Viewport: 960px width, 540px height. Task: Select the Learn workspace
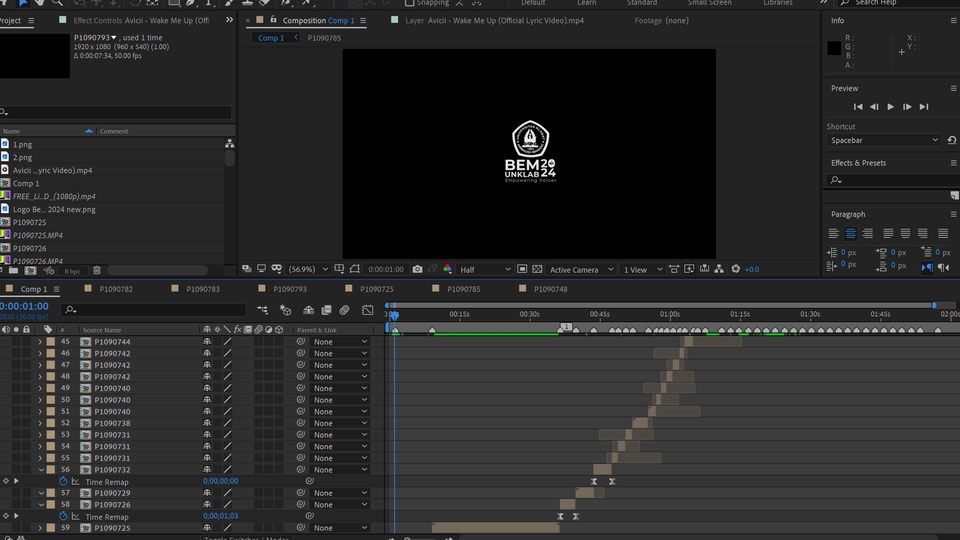point(587,3)
